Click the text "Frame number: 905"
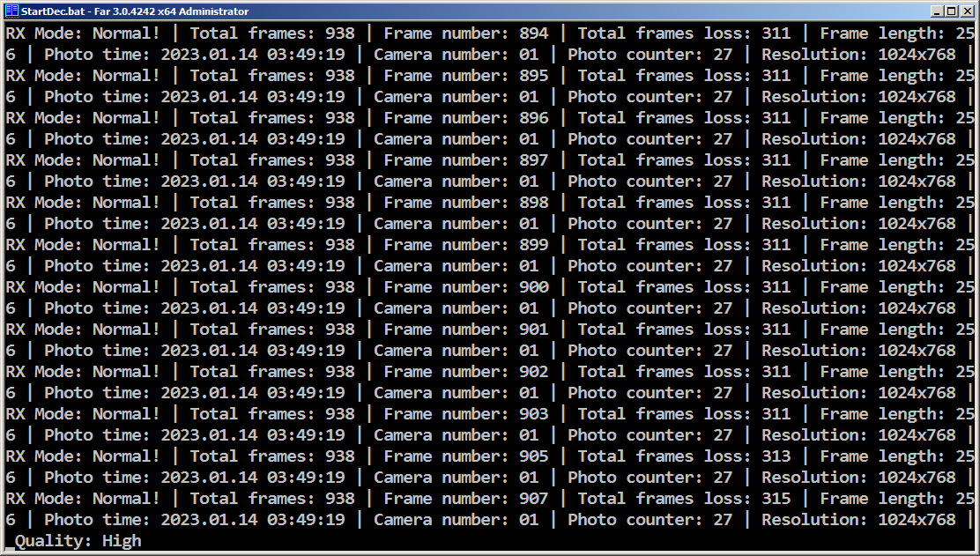The height and width of the screenshot is (556, 980). tap(465, 456)
